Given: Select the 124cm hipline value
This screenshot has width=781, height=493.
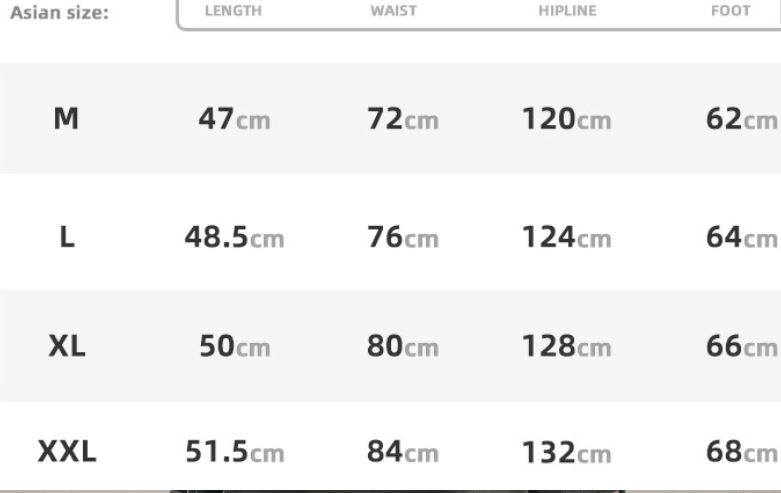Looking at the screenshot, I should [566, 238].
